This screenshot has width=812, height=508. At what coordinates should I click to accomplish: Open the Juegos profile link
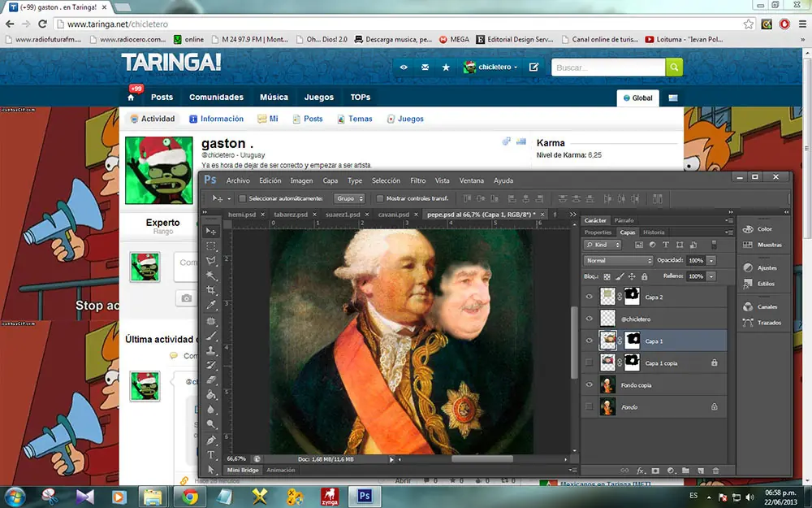point(405,119)
